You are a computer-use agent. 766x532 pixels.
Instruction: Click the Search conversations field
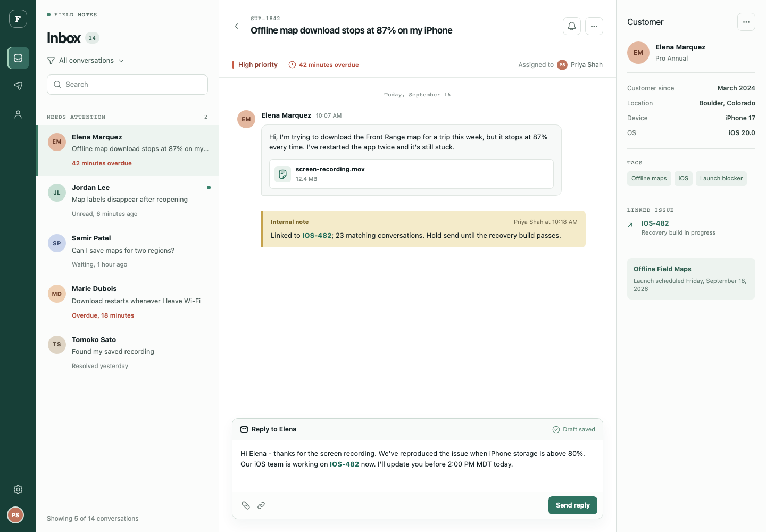(x=127, y=85)
